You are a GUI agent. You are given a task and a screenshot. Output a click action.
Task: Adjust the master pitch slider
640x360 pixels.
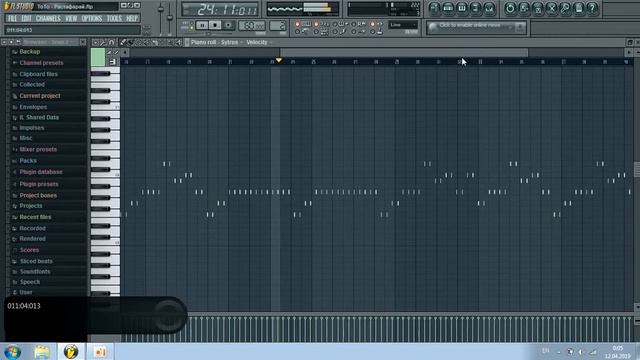170,18
